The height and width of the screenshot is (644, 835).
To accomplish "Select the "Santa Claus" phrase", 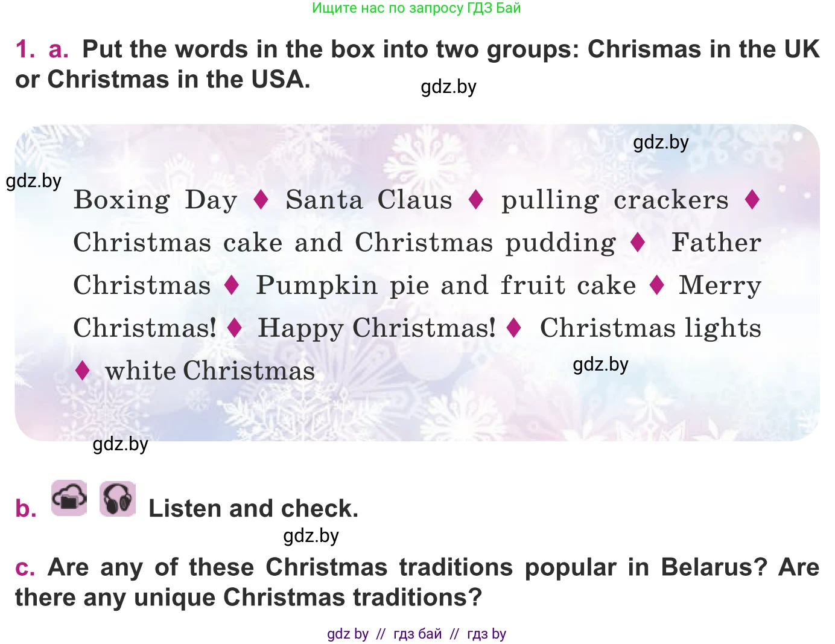I will 369,200.
